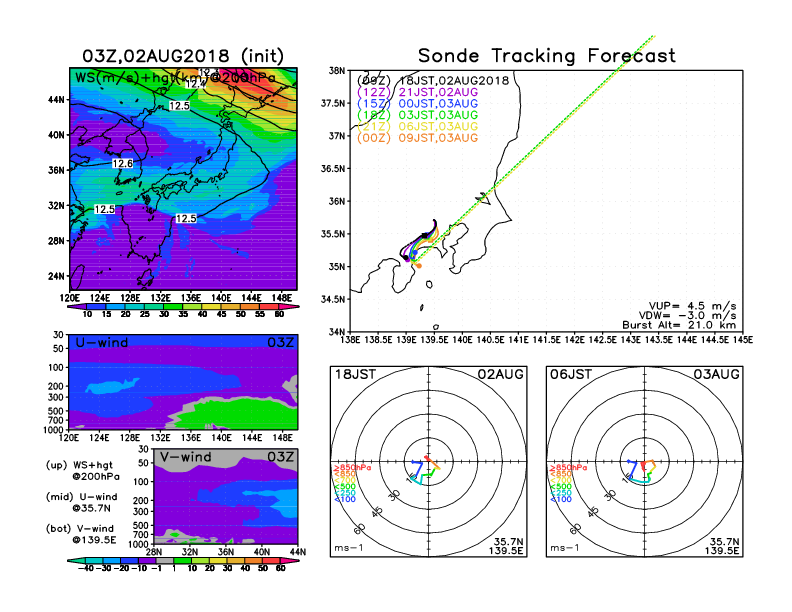
Task: Click the '≥850hPa' legend in the 18JST hodograph
Action: (x=352, y=468)
